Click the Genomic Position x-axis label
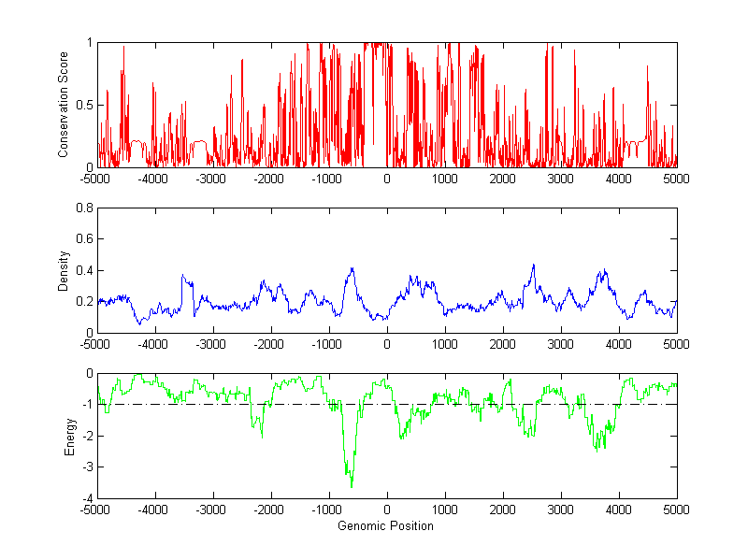This screenshot has width=748, height=560. [387, 526]
